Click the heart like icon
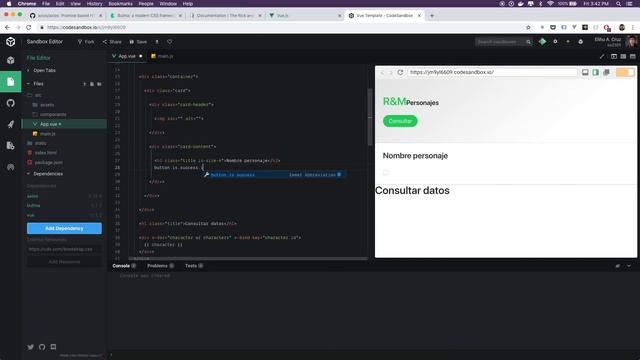The width and height of the screenshot is (640, 360). pyautogui.click(x=170, y=42)
